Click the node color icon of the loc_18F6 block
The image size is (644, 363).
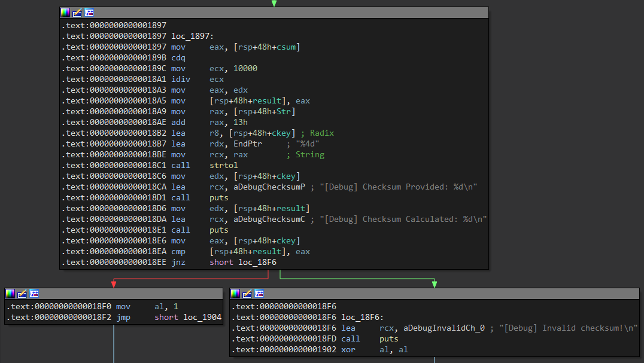pos(235,294)
